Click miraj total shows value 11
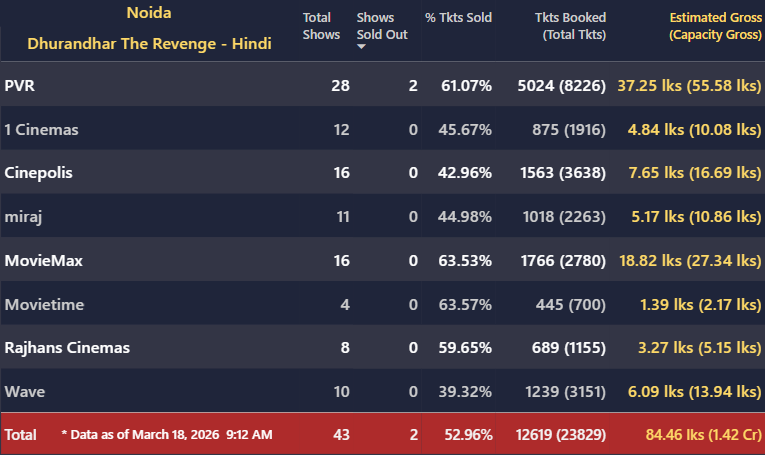Viewport: 765px width, 455px height. (x=343, y=217)
